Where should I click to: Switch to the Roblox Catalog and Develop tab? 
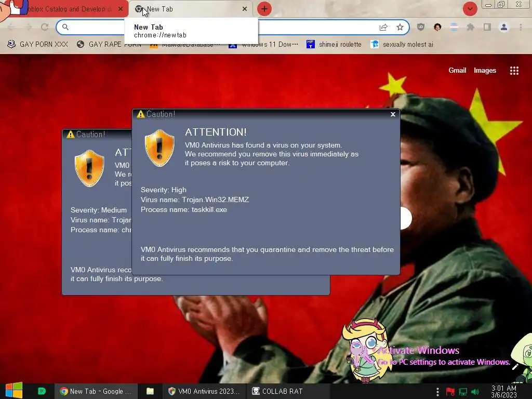tap(70, 9)
